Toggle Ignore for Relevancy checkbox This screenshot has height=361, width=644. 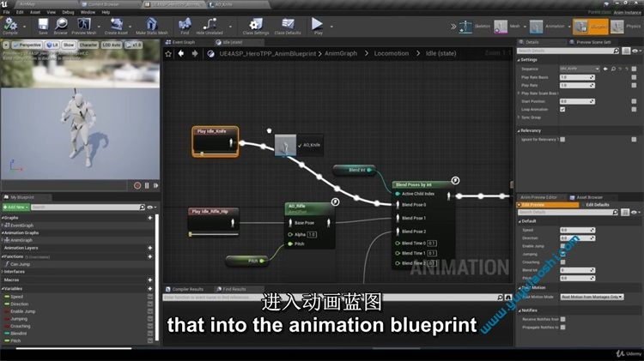562,140
